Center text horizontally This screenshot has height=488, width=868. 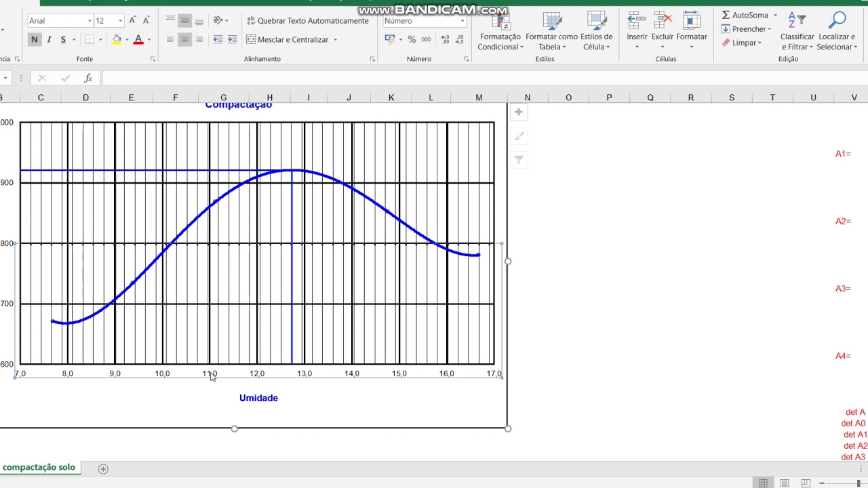click(184, 40)
